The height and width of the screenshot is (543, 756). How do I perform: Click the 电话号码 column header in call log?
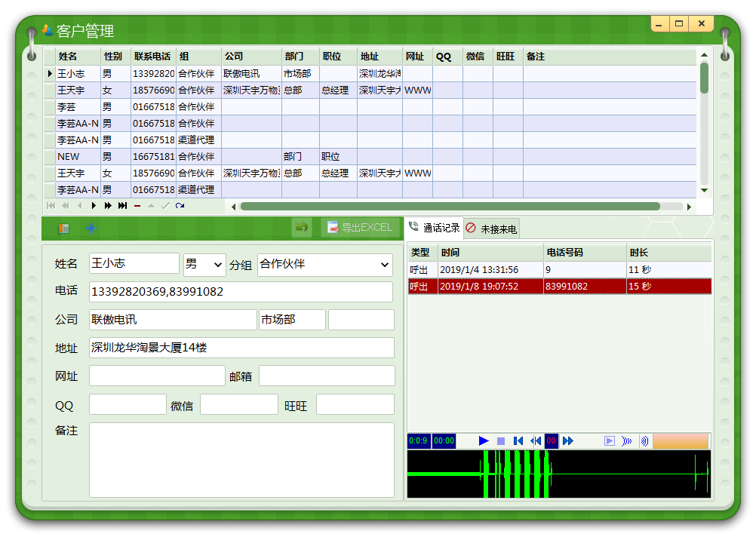585,253
